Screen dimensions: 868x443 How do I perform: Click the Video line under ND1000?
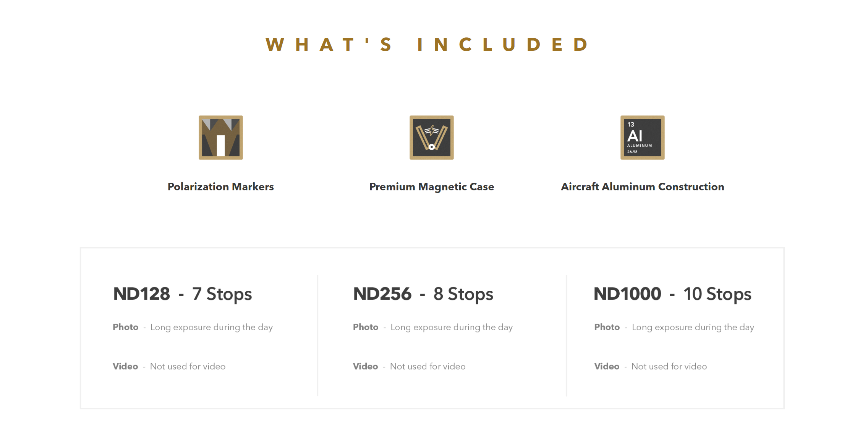click(x=651, y=366)
